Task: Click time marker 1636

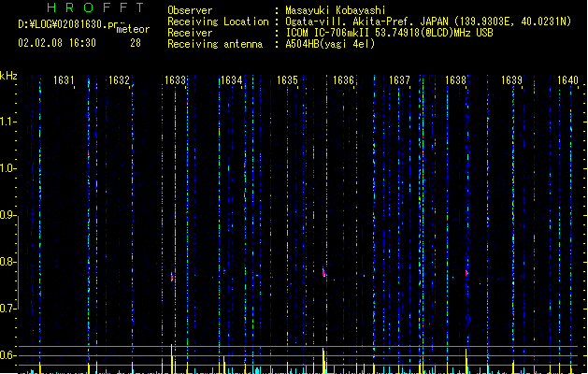Action: pyautogui.click(x=343, y=80)
